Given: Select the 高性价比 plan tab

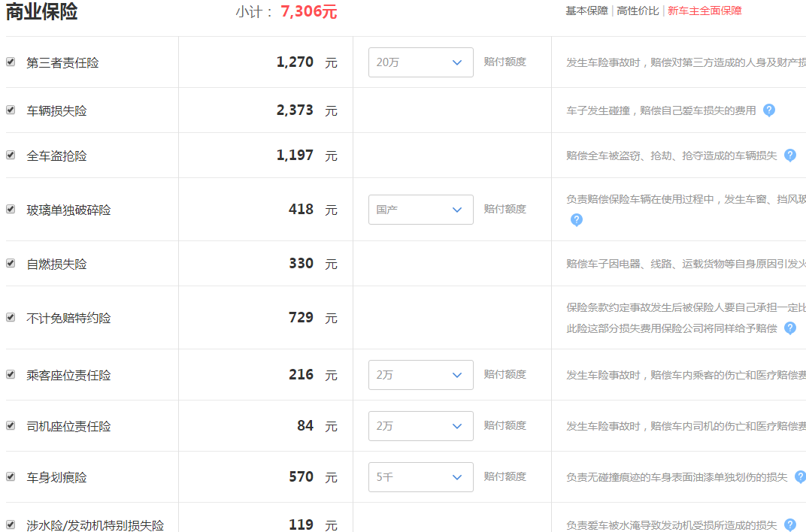Looking at the screenshot, I should click(x=638, y=11).
